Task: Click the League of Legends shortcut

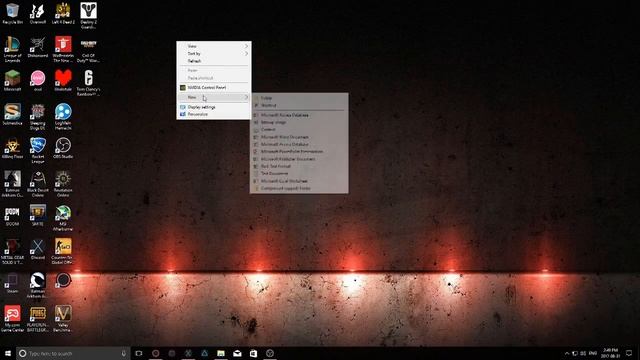Action: [x=12, y=49]
